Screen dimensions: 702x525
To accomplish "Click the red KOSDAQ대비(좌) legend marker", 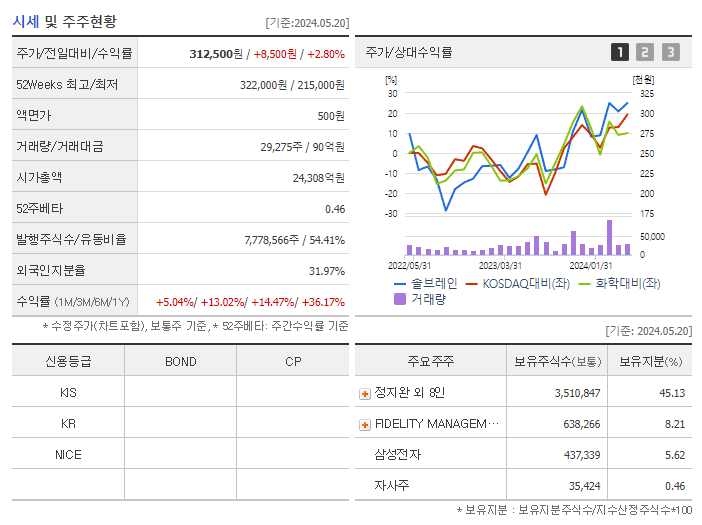I will point(471,284).
